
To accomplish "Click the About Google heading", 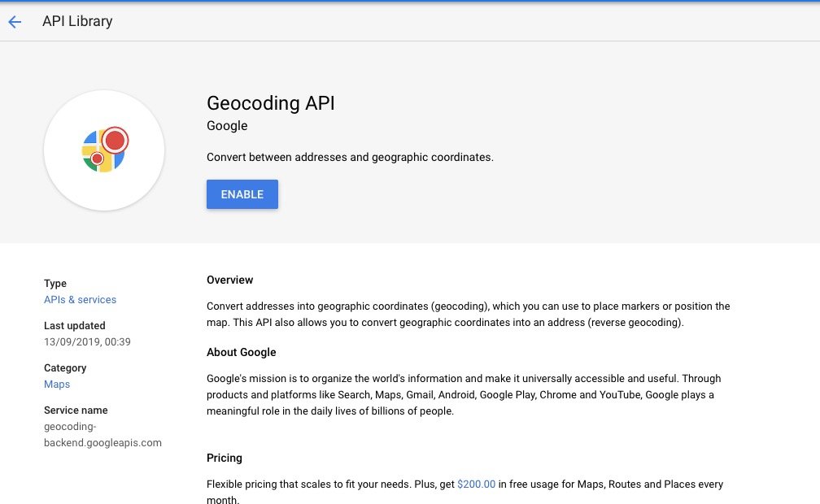I will pos(241,352).
